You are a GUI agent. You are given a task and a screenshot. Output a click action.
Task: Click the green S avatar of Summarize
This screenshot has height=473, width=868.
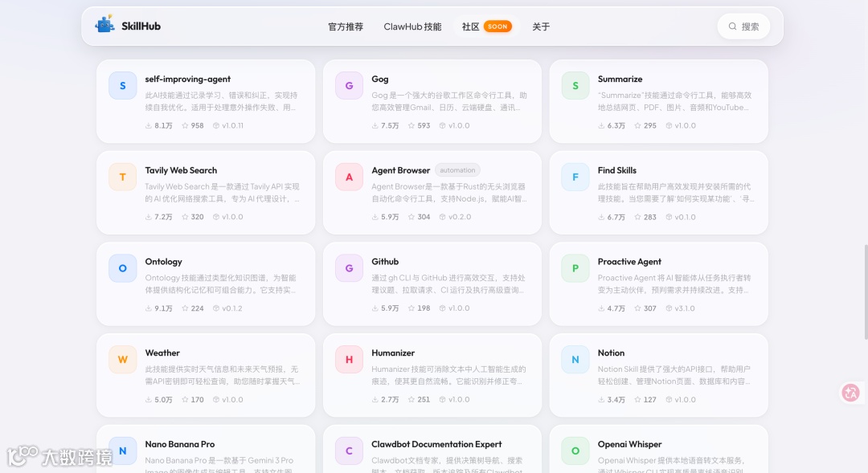click(575, 86)
